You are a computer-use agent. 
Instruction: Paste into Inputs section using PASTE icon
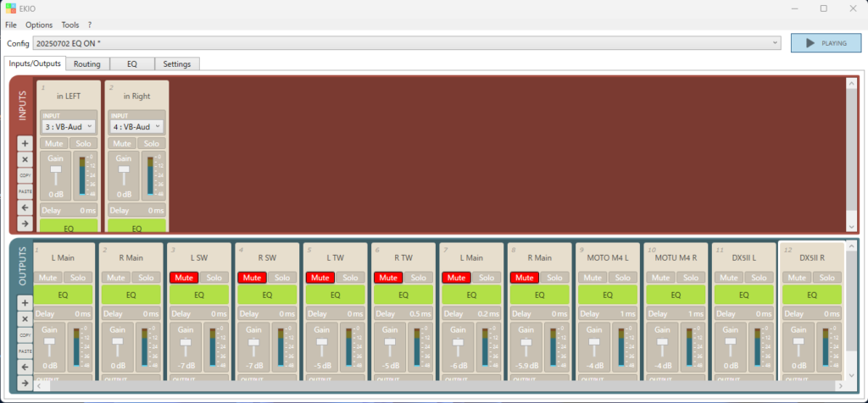tap(25, 192)
